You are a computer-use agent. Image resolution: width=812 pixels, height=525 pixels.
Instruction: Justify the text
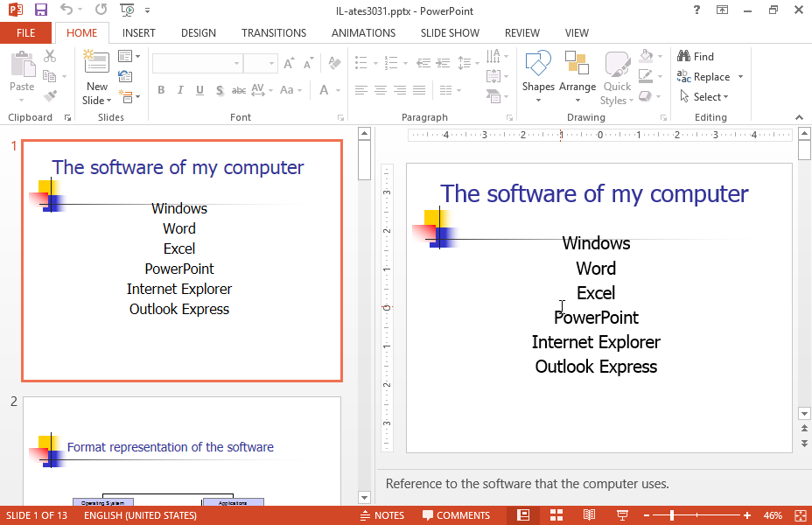click(x=419, y=90)
